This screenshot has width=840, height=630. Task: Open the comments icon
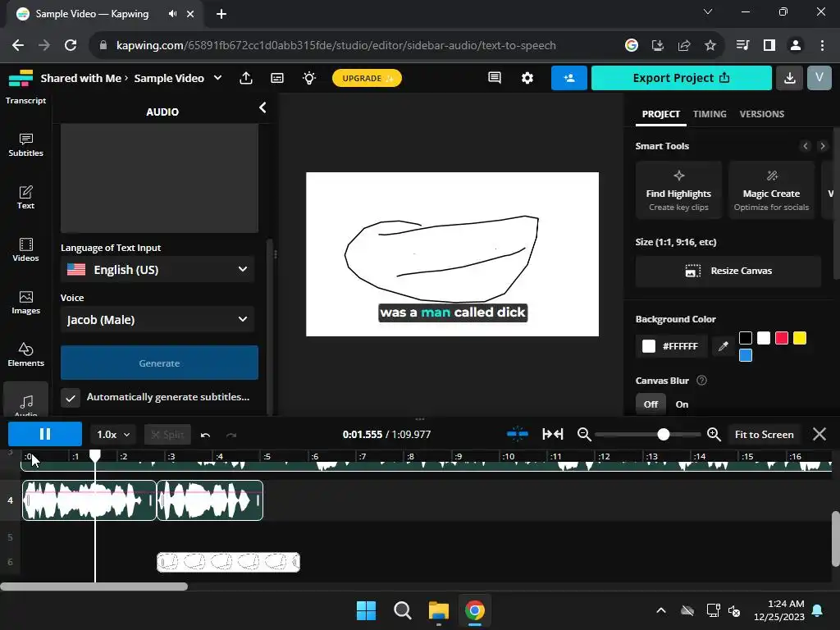click(x=495, y=78)
